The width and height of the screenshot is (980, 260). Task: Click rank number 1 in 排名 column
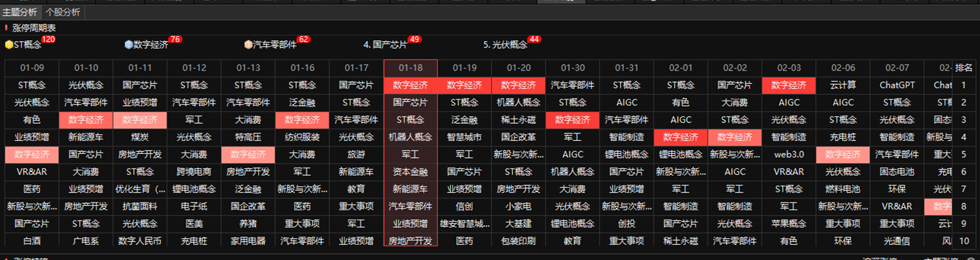[964, 86]
